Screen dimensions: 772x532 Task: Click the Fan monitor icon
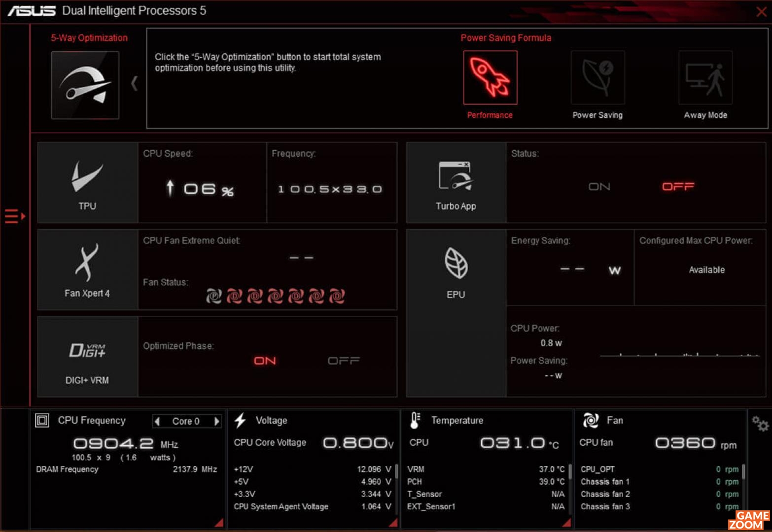click(x=591, y=420)
